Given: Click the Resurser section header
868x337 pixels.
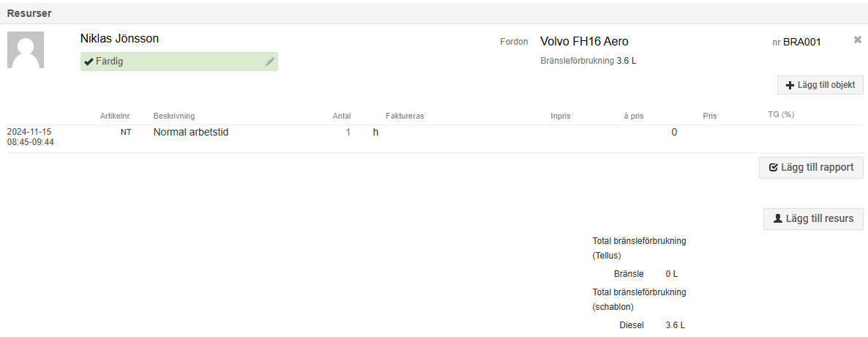Looking at the screenshot, I should [29, 12].
